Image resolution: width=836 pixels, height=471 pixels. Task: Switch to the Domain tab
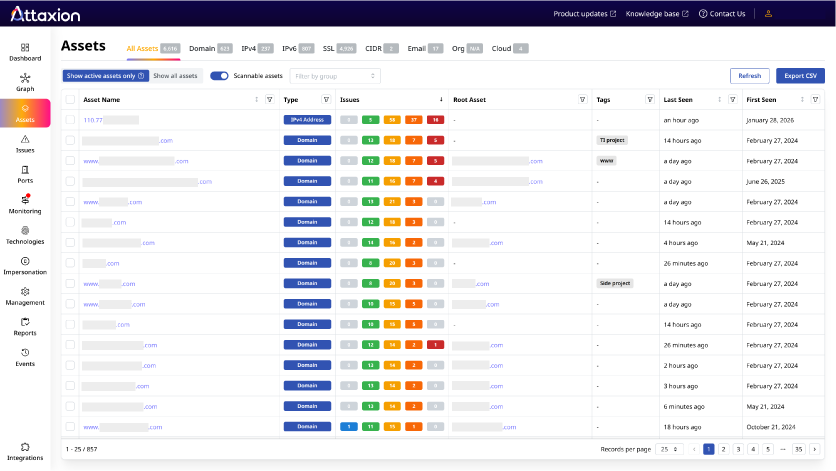point(202,48)
